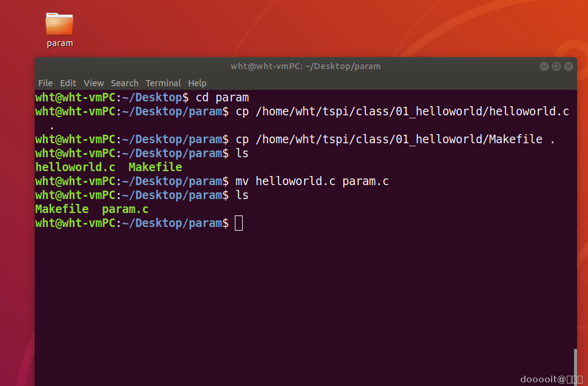The image size is (588, 386).
Task: Click the mv helloworld.c param.c command line
Action: (312, 181)
